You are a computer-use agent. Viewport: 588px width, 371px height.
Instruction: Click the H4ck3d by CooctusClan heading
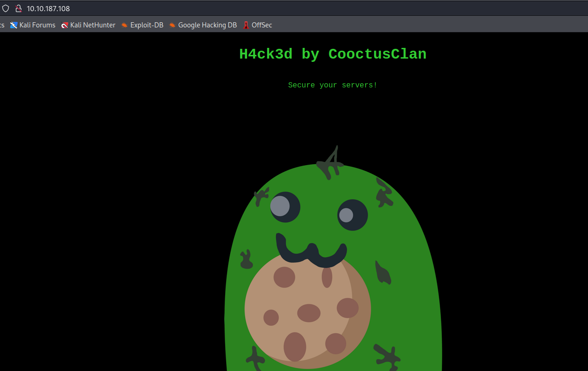[333, 54]
